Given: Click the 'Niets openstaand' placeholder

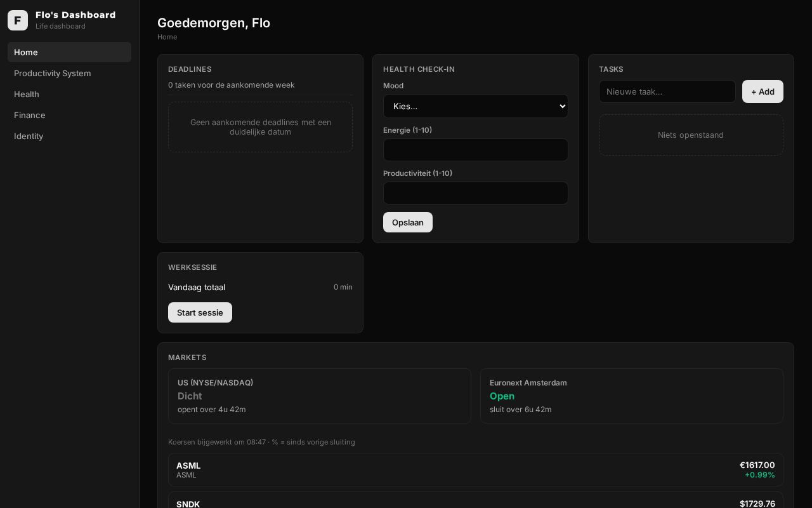Looking at the screenshot, I should pyautogui.click(x=691, y=135).
